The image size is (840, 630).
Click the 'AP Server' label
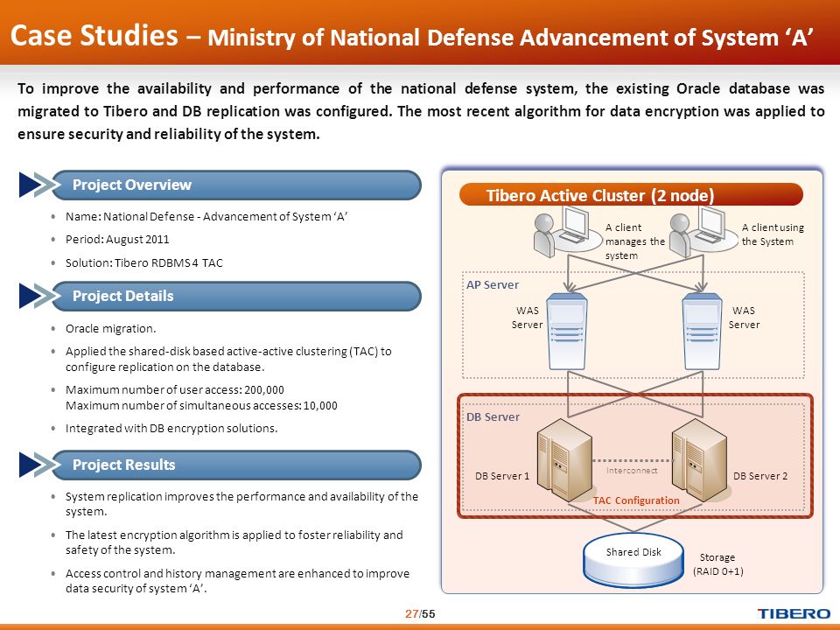pos(493,285)
